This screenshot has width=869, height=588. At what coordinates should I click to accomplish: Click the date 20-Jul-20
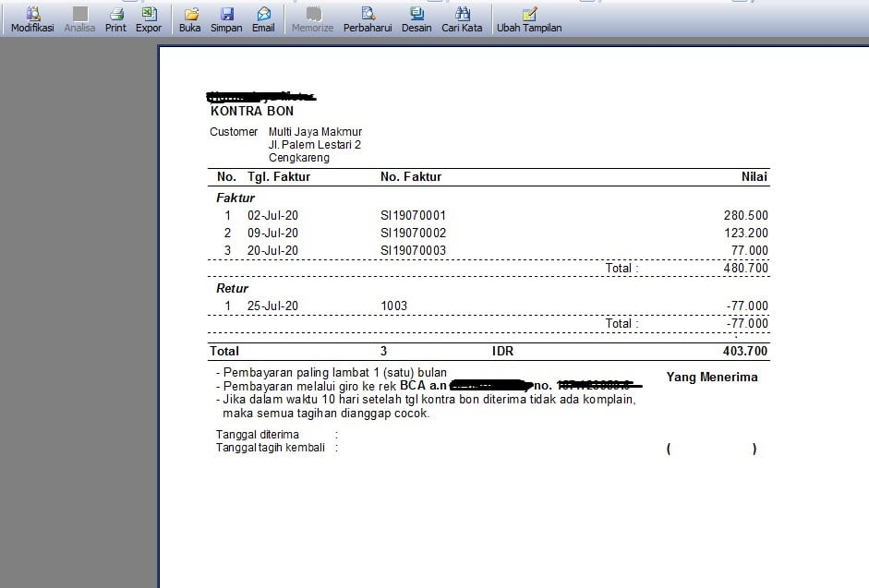[x=272, y=250]
